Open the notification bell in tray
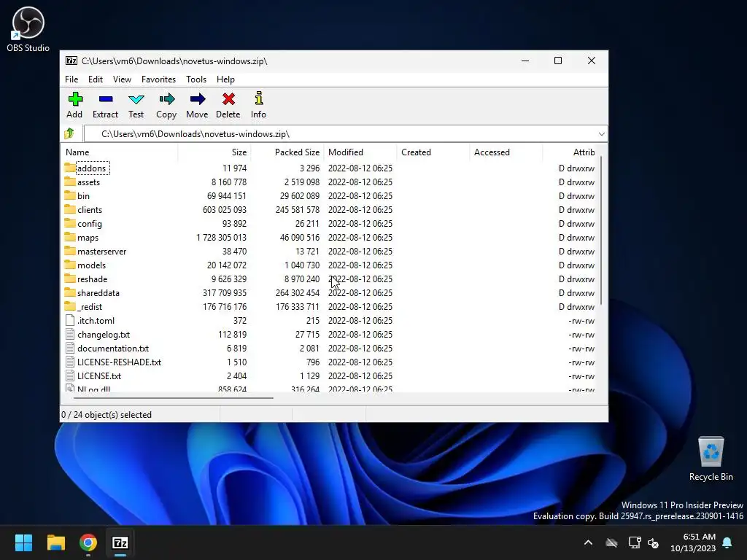Image resolution: width=747 pixels, height=560 pixels. (x=727, y=542)
